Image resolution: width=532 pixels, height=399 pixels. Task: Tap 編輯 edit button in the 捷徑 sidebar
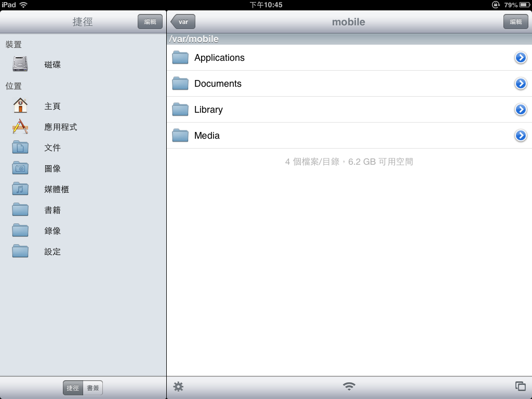(150, 22)
